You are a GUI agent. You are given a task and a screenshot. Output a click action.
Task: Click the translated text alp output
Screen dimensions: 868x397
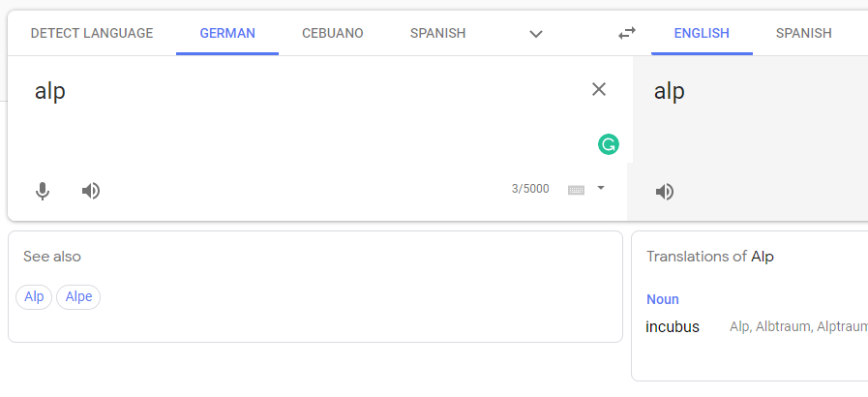point(670,91)
